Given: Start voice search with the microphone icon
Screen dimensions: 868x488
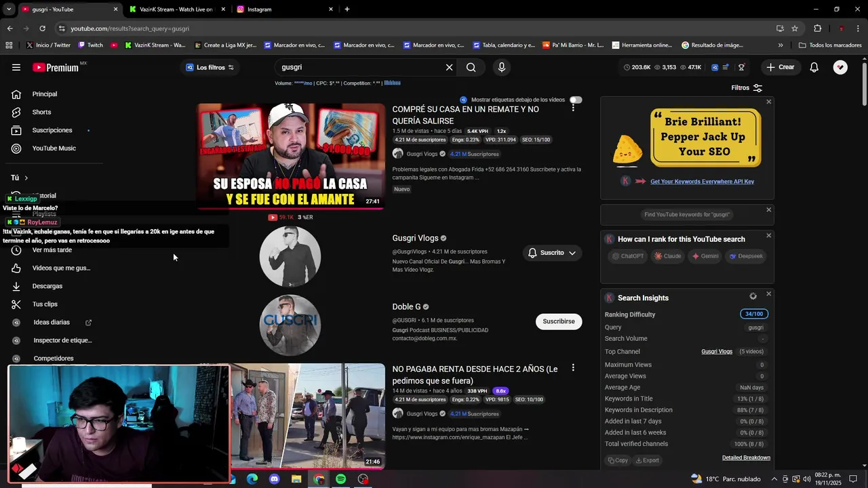Looking at the screenshot, I should point(502,67).
